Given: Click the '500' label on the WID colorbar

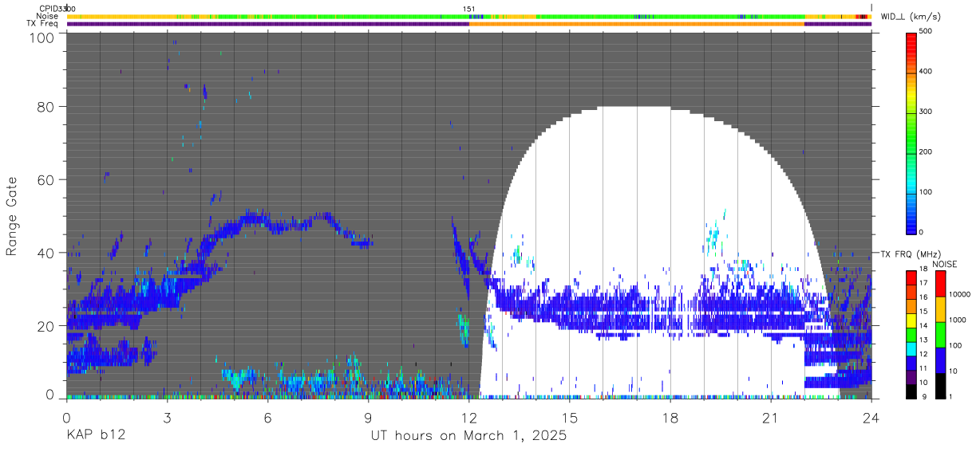Looking at the screenshot, I should point(927,32).
